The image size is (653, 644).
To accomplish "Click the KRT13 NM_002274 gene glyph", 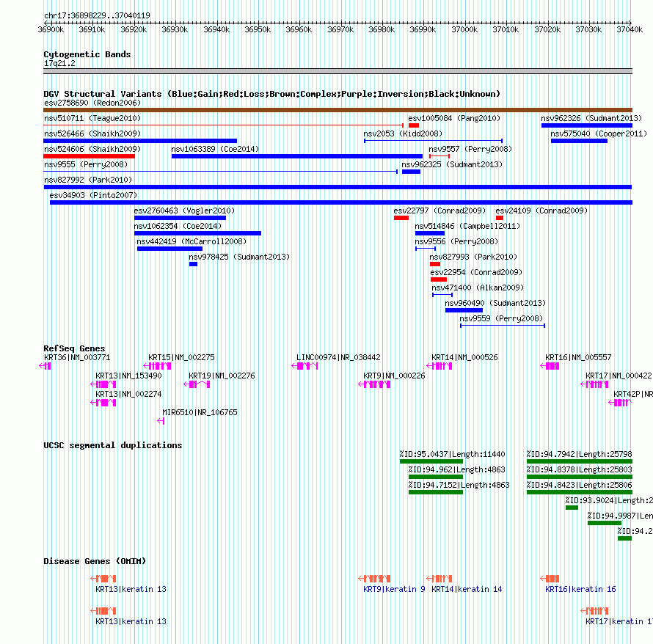I will pos(103,403).
